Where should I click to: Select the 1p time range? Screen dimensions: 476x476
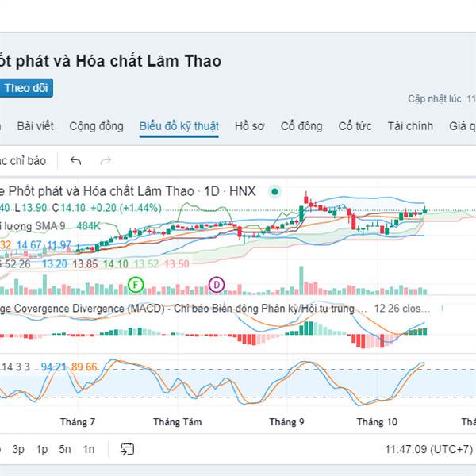pos(42,449)
